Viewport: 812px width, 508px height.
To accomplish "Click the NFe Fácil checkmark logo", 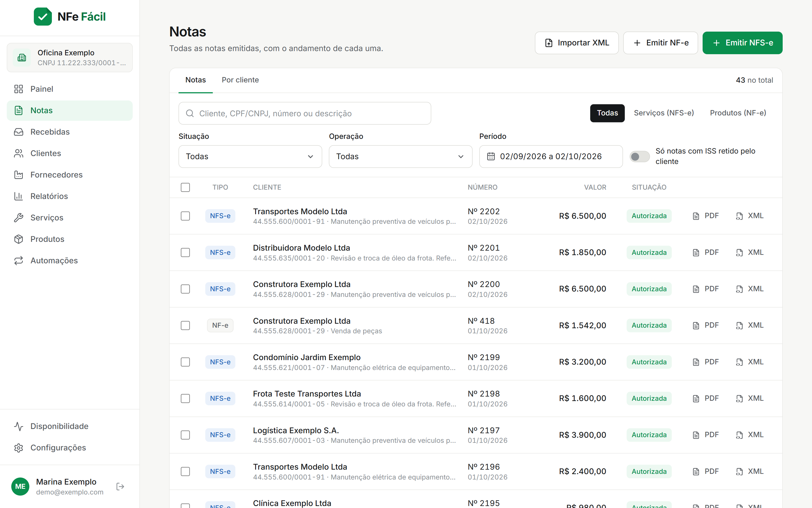I will click(43, 16).
